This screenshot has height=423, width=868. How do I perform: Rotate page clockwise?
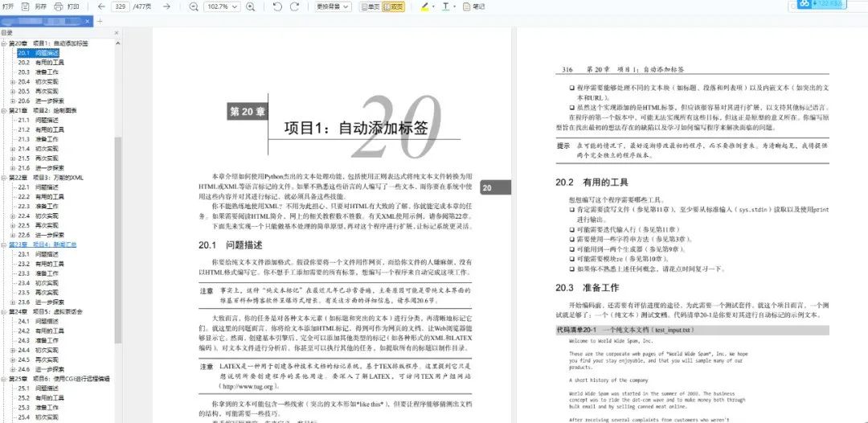294,6
